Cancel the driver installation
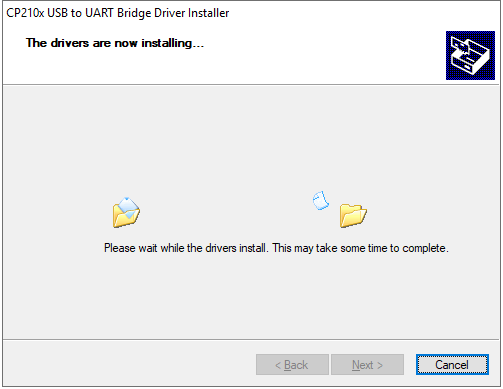This screenshot has height=389, width=503. point(452,364)
